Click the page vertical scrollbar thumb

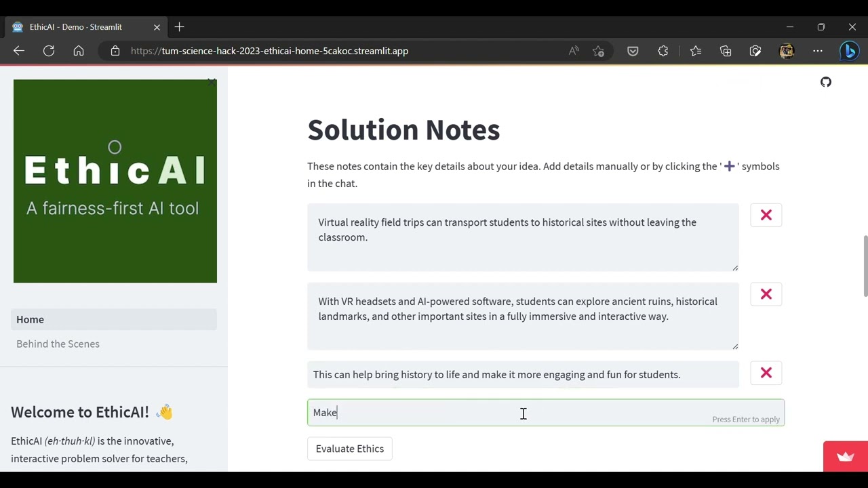tap(865, 266)
